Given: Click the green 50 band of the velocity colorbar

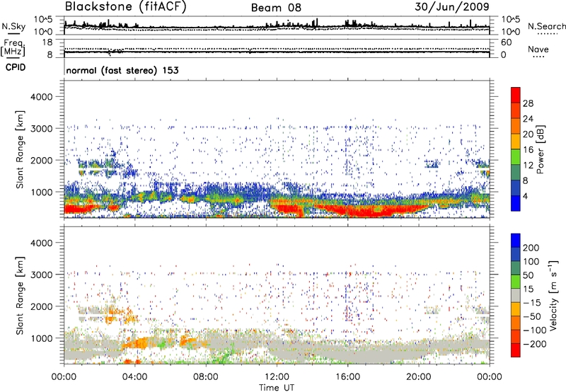Looking at the screenshot, I should (516, 282).
